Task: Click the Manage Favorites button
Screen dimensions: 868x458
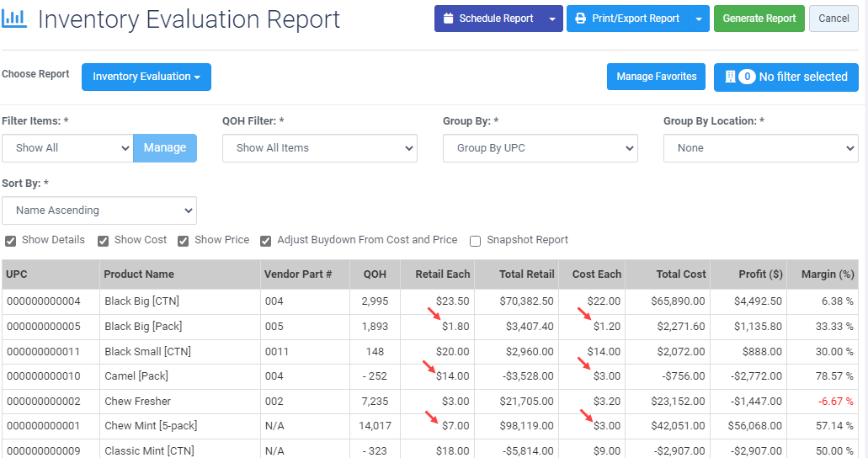Action: click(x=656, y=77)
